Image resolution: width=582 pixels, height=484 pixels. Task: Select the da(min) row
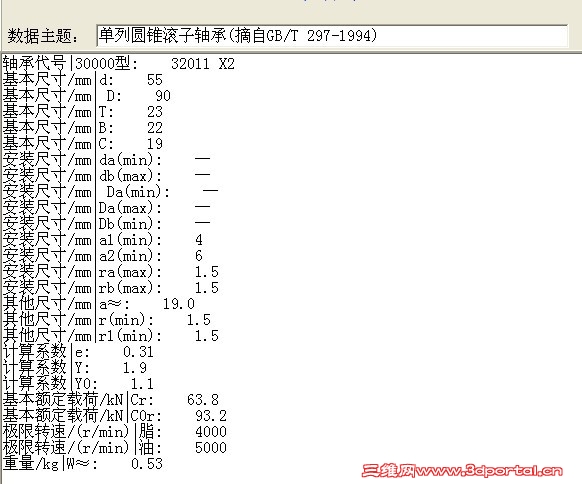(x=107, y=160)
